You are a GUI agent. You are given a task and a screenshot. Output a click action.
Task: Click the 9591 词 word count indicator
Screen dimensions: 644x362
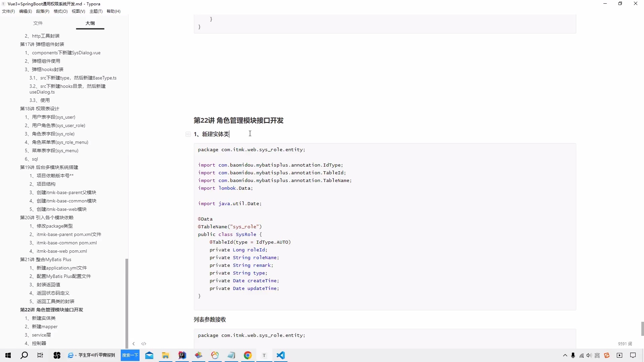(625, 344)
